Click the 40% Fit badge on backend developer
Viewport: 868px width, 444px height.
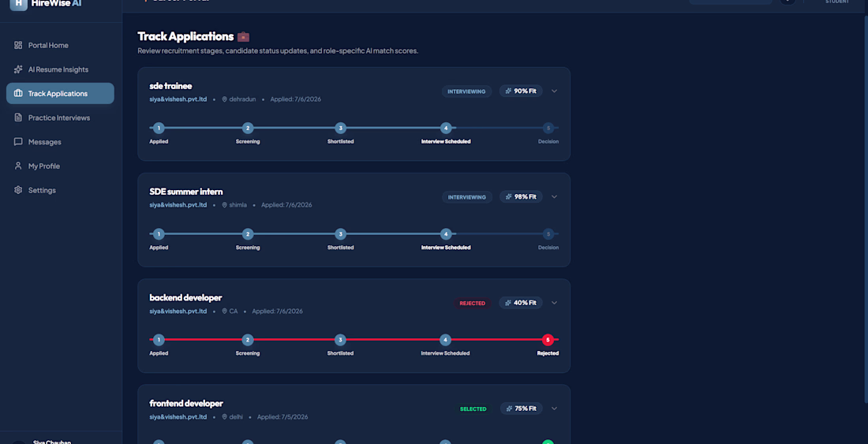point(521,303)
